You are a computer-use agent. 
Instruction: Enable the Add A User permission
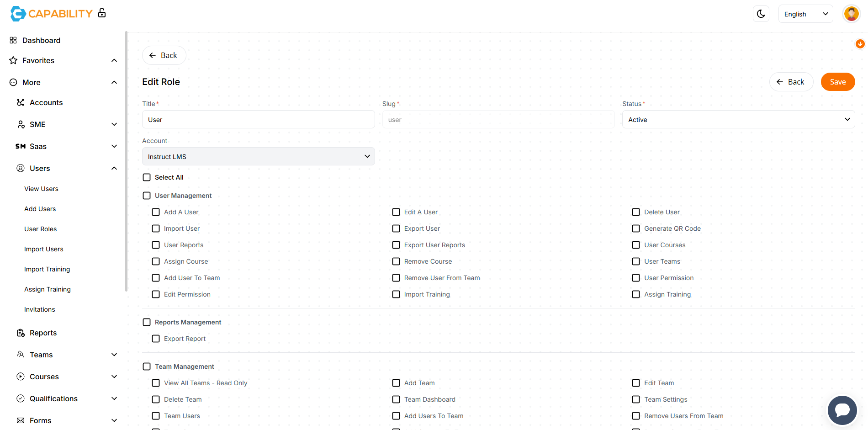(156, 212)
